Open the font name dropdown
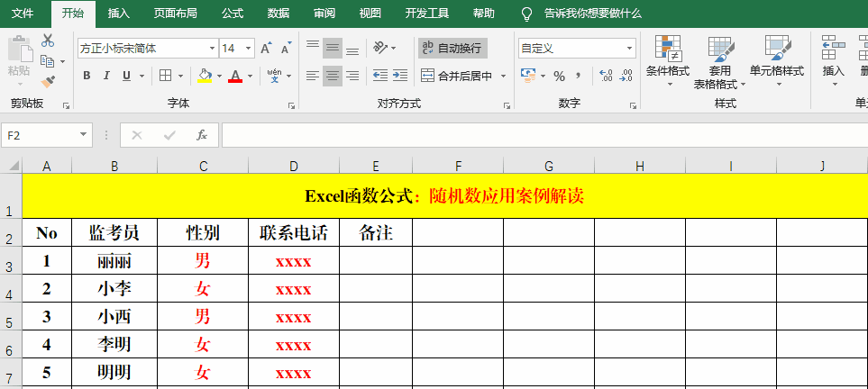The width and height of the screenshot is (868, 389). click(x=213, y=49)
